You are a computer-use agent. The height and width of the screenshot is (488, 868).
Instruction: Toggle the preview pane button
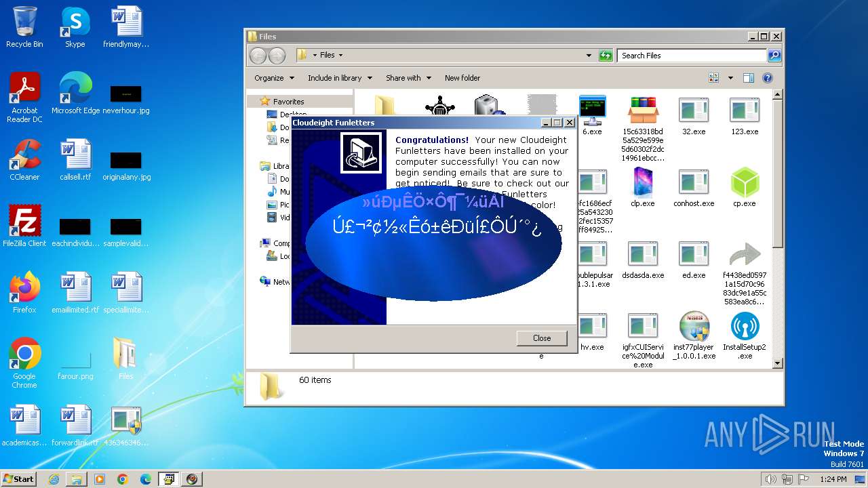click(749, 78)
